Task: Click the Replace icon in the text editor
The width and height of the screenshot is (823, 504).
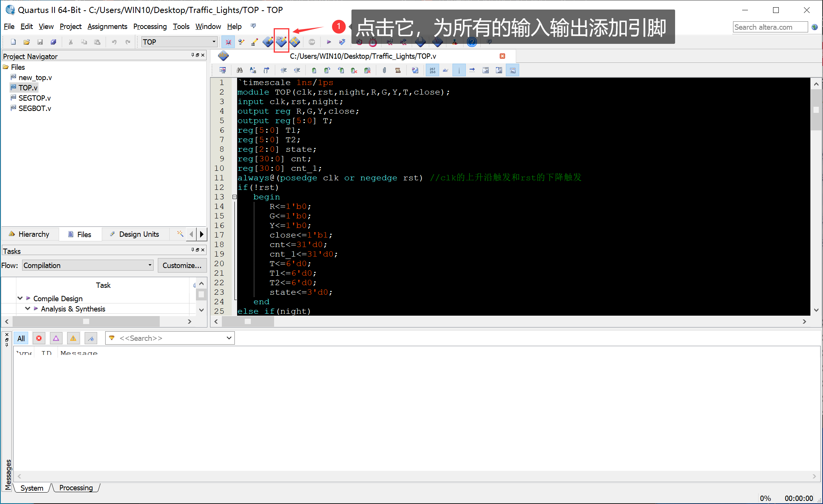Action: point(252,70)
